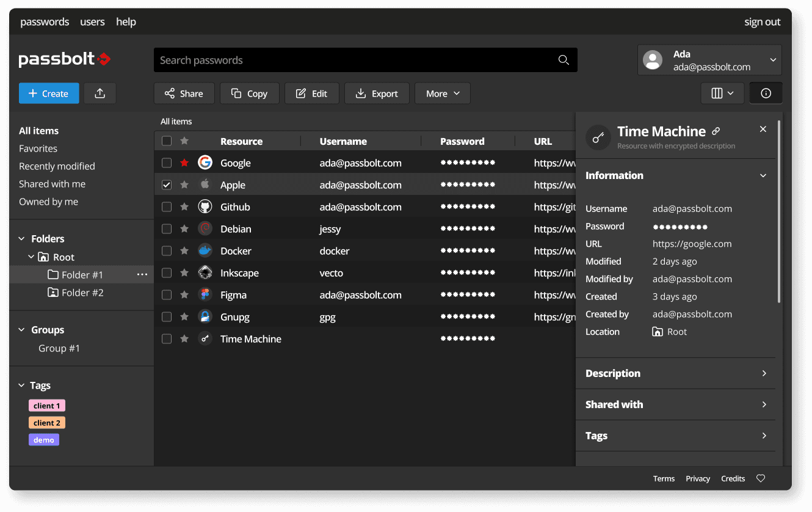This screenshot has height=512, width=812.
Task: Select the client 2 orange tag
Action: (x=47, y=423)
